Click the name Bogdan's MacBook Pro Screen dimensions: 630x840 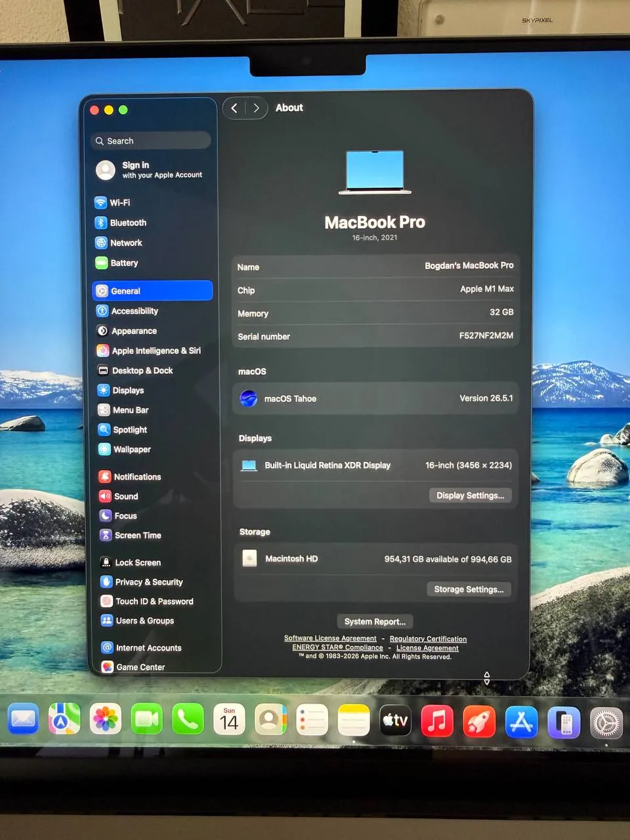click(x=469, y=266)
